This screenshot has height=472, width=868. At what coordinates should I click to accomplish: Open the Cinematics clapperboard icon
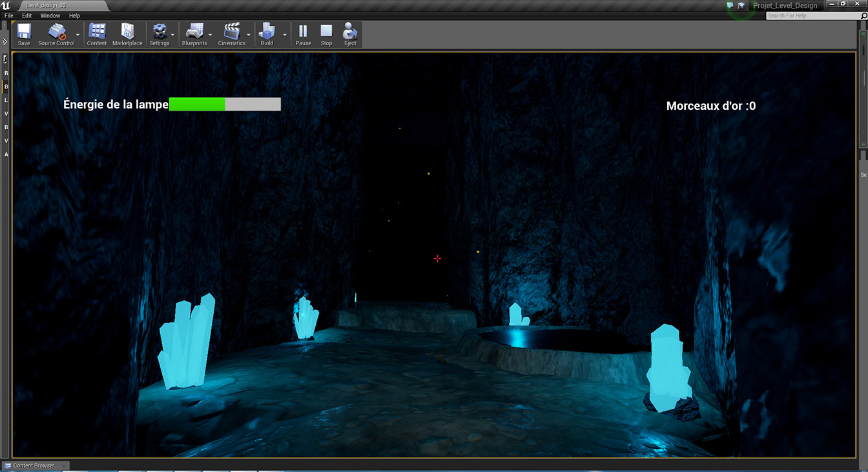[x=231, y=34]
